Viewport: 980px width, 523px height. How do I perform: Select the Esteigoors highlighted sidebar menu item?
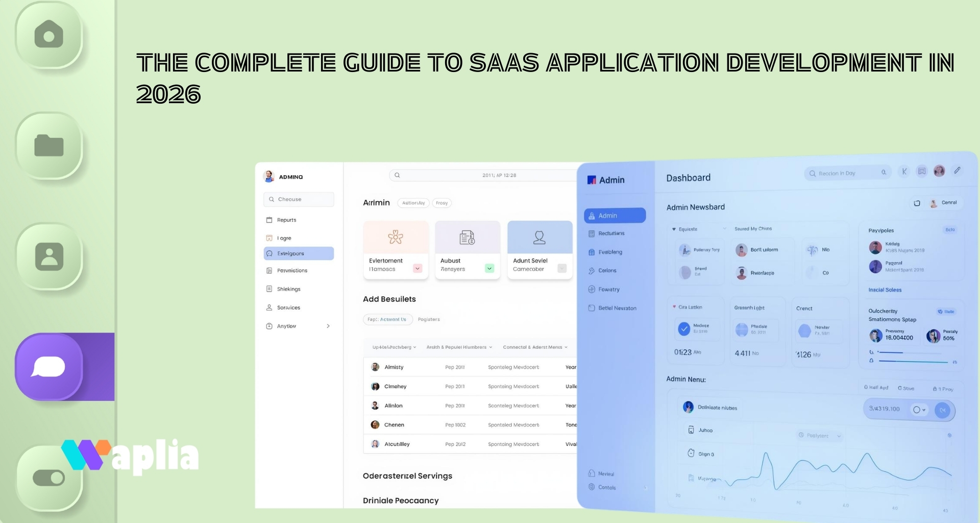click(x=299, y=253)
